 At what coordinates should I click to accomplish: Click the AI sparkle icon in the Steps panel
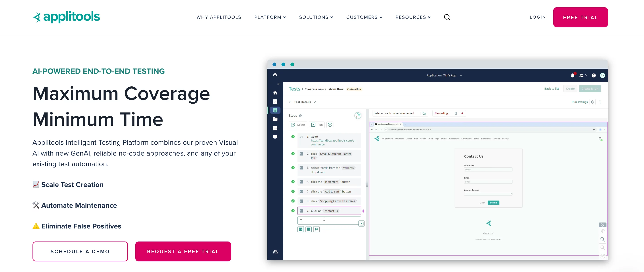click(x=358, y=115)
